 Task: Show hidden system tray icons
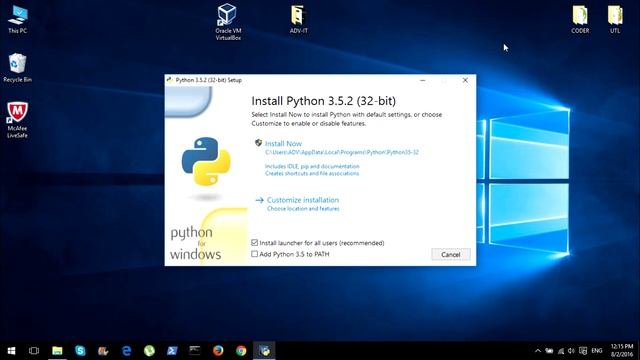coord(538,351)
